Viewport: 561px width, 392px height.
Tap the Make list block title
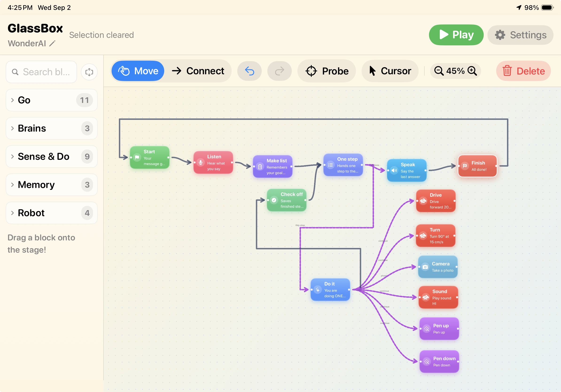click(x=277, y=161)
